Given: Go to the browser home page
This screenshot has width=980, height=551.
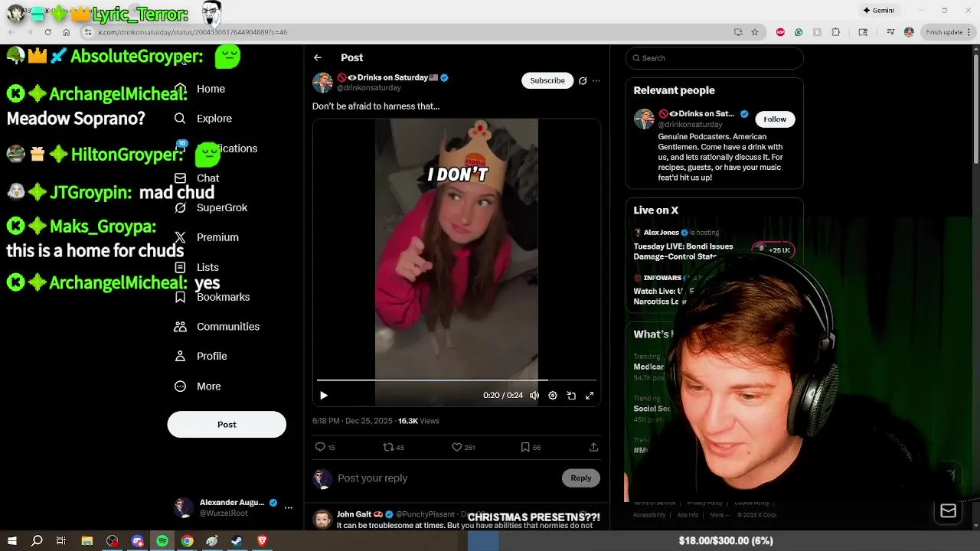Looking at the screenshot, I should point(67,32).
